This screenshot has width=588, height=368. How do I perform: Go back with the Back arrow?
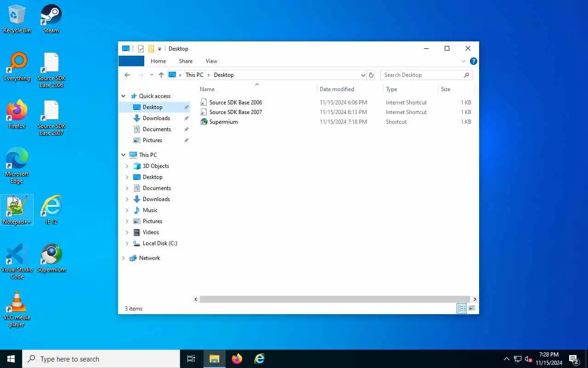(x=127, y=75)
